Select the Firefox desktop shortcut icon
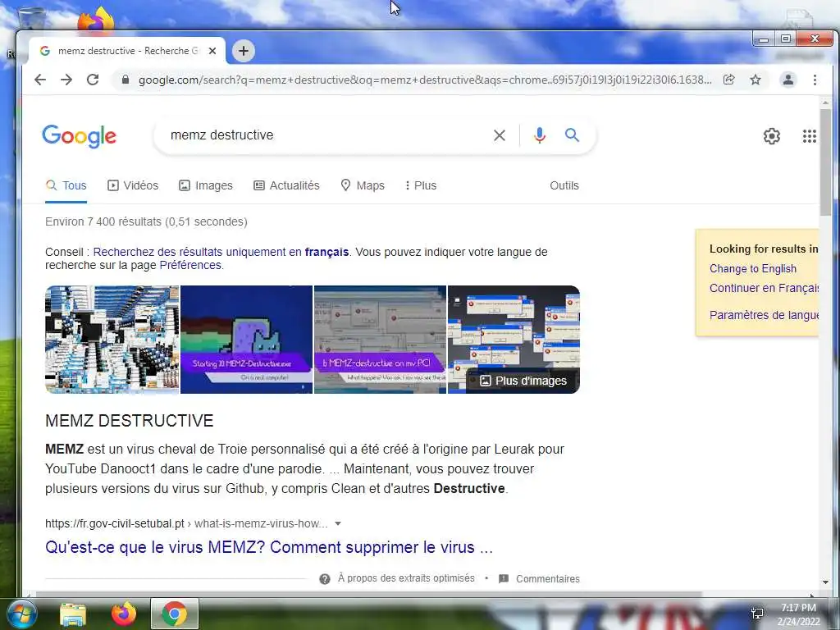The height and width of the screenshot is (630, 840). click(x=97, y=20)
